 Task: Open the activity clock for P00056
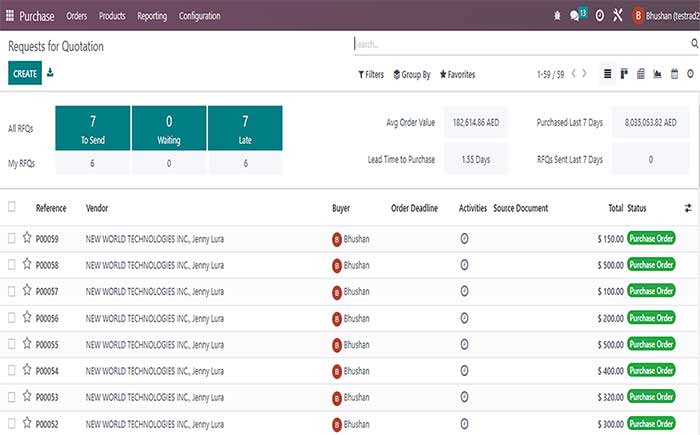(464, 318)
